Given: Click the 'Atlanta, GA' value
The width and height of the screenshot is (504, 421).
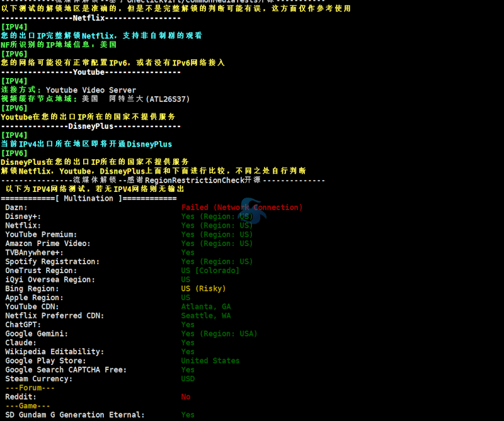Looking at the screenshot, I should [x=206, y=306].
